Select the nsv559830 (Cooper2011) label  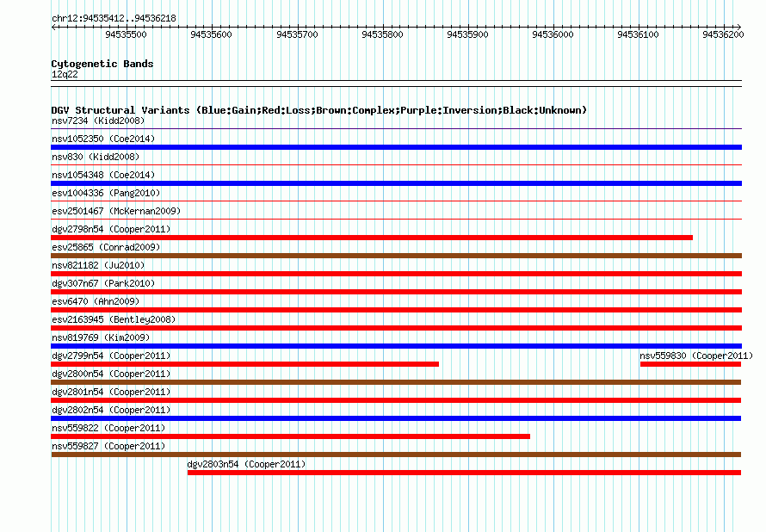tap(696, 356)
